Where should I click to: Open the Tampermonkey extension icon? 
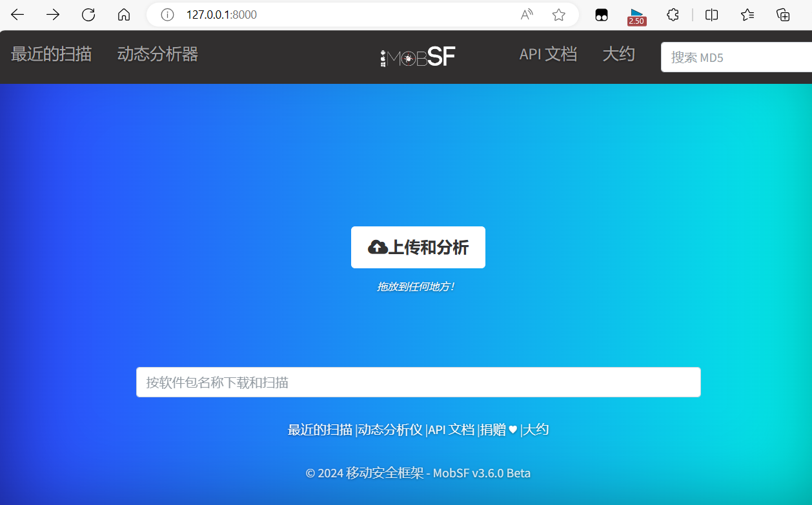point(602,15)
